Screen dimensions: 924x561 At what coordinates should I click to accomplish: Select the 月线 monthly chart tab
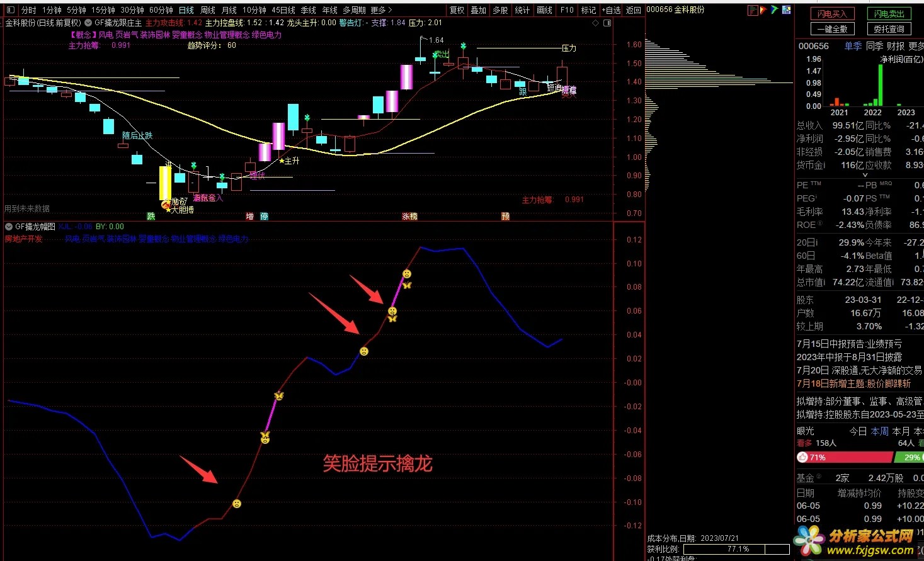[229, 10]
